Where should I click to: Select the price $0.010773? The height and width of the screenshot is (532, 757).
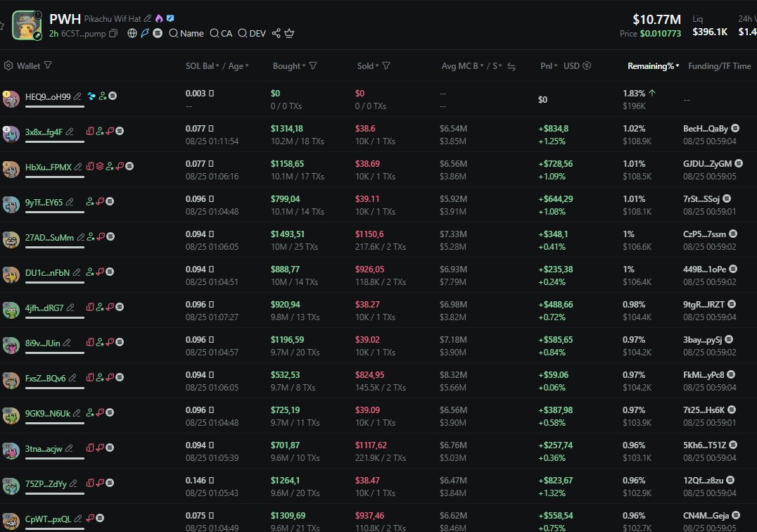tap(661, 34)
